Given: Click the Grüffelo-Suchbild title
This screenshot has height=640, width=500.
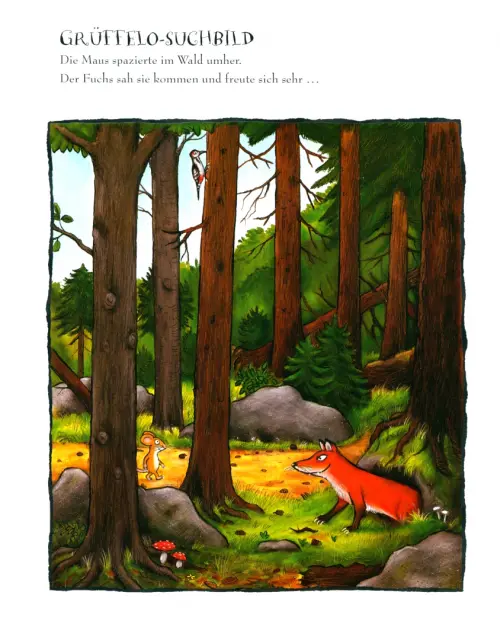Looking at the screenshot, I should [157, 38].
